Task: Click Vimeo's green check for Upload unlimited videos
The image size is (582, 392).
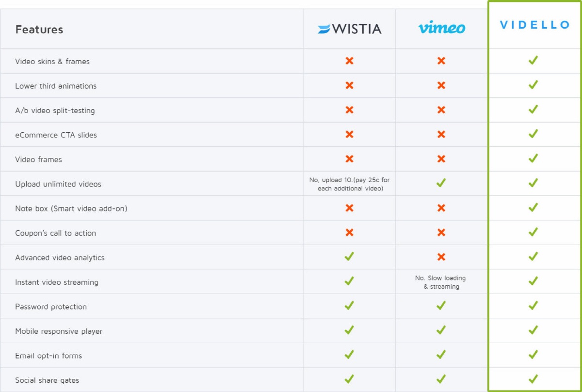Action: coord(441,183)
